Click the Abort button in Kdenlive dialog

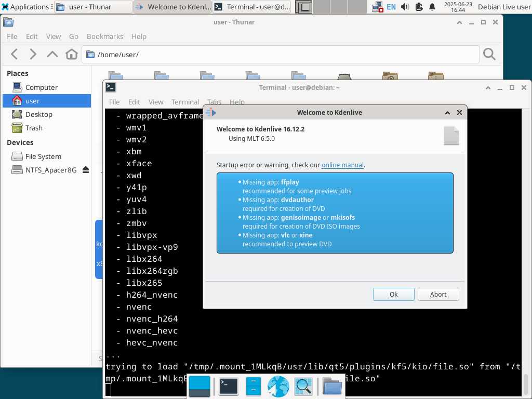[x=438, y=294]
